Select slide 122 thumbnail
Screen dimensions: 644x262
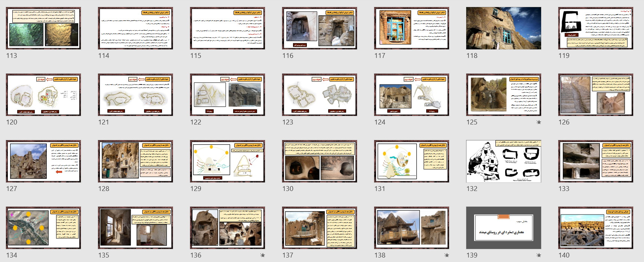(x=228, y=95)
